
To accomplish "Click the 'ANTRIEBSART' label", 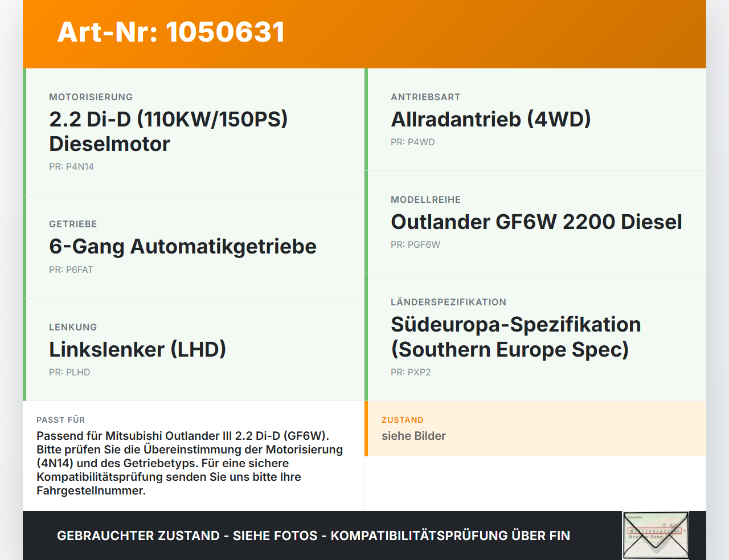I will click(x=425, y=97).
